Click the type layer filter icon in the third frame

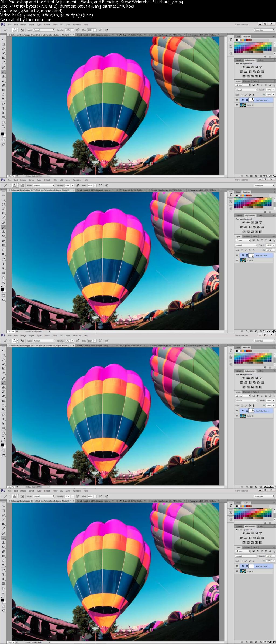262,396
